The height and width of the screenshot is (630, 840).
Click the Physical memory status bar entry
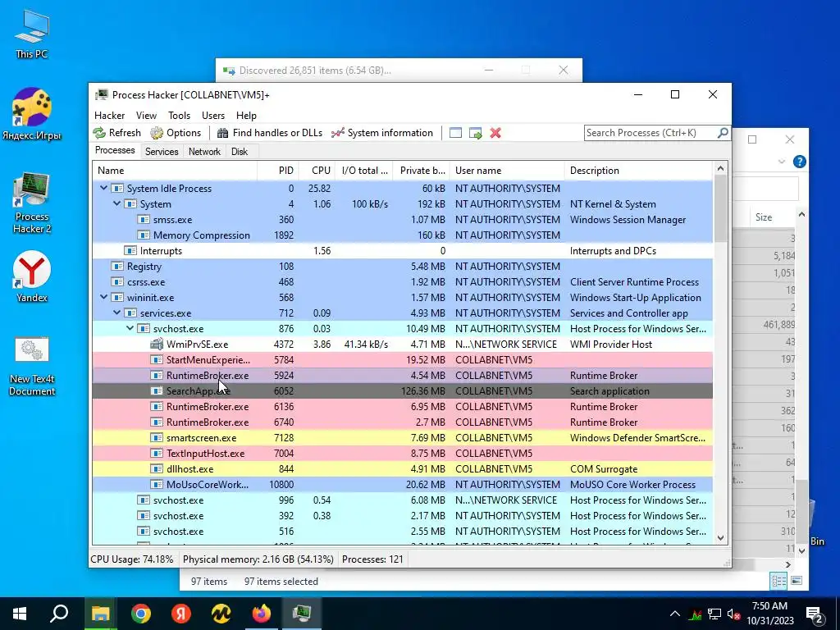click(x=258, y=559)
